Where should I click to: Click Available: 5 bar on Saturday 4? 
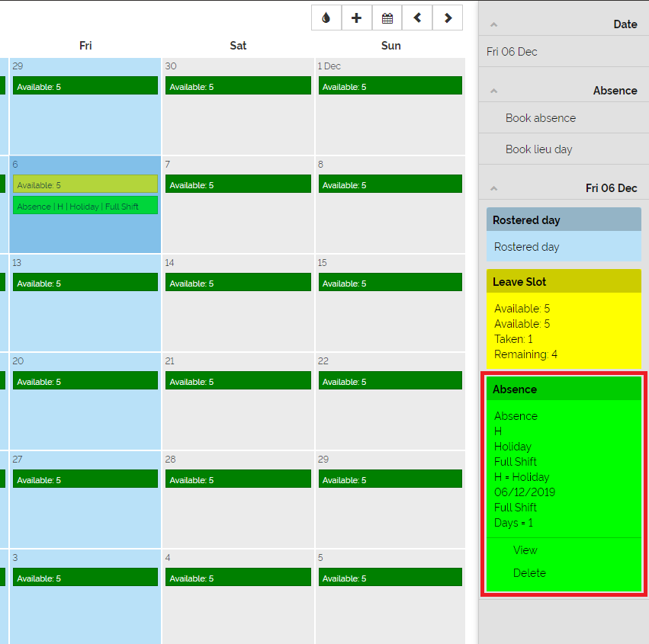tap(238, 578)
